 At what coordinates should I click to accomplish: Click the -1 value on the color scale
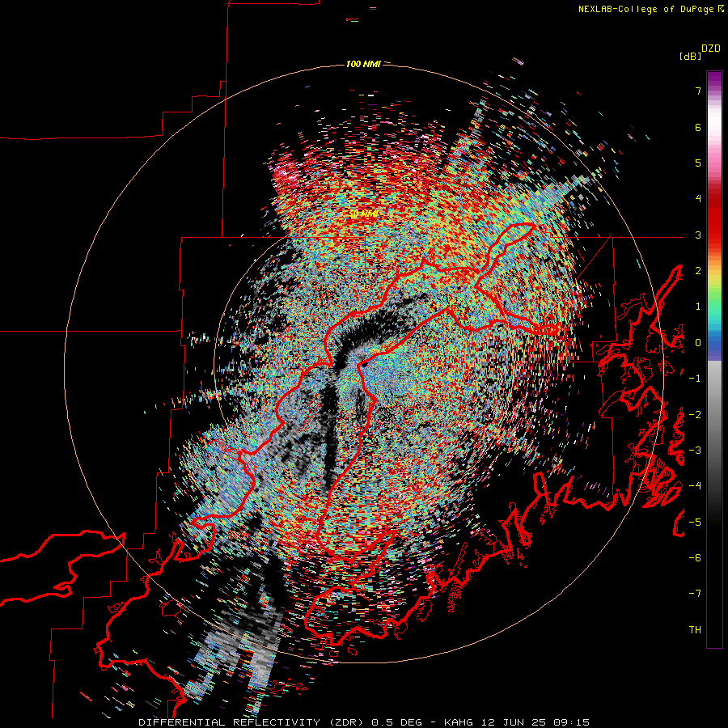(x=695, y=379)
